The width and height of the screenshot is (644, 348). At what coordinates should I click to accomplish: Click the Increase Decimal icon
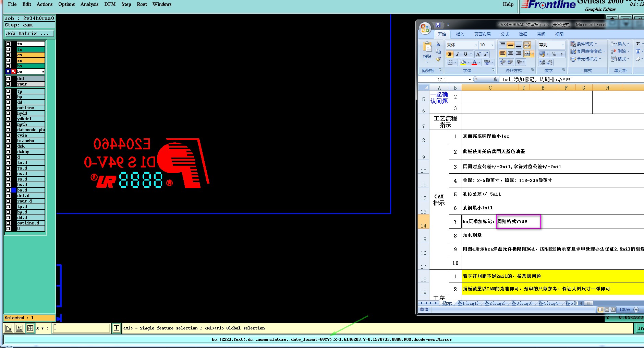click(542, 62)
